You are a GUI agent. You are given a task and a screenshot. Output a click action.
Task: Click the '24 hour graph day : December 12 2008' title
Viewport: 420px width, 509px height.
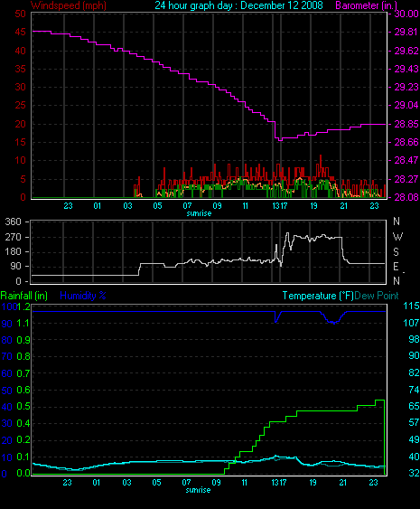[x=238, y=5]
